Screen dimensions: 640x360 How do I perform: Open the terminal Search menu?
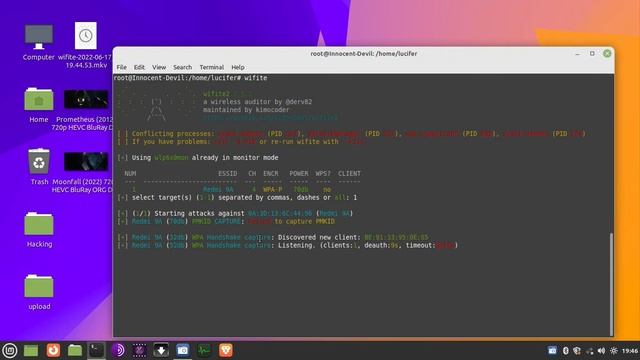(182, 67)
